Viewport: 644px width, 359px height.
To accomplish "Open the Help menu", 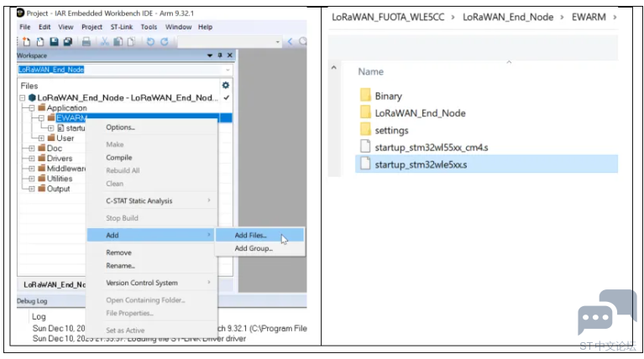I will (x=206, y=27).
